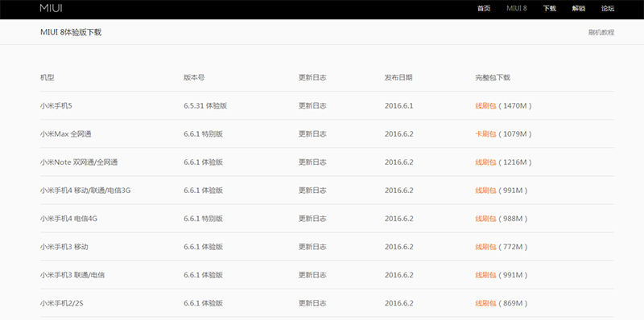This screenshot has width=644, height=320.
Task: Select the 小米手机3 联通/电信 model name
Action: pyautogui.click(x=72, y=275)
